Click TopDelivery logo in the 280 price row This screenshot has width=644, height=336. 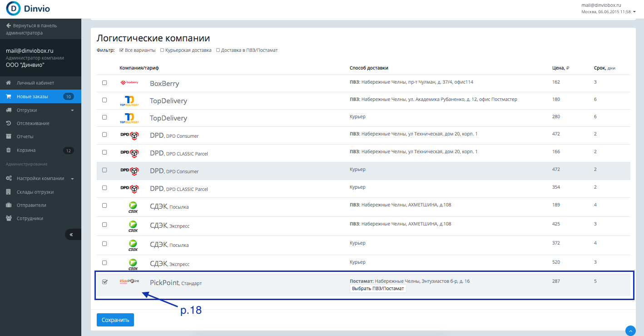pyautogui.click(x=129, y=118)
